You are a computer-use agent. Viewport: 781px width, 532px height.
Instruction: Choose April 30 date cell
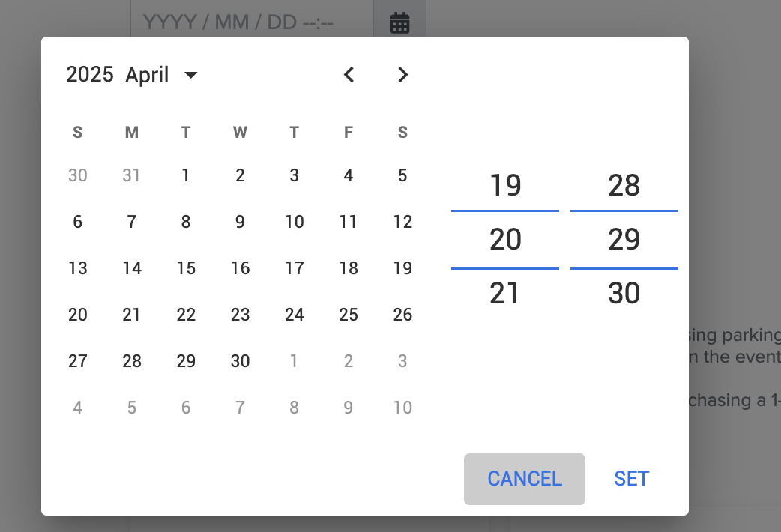[x=240, y=361]
